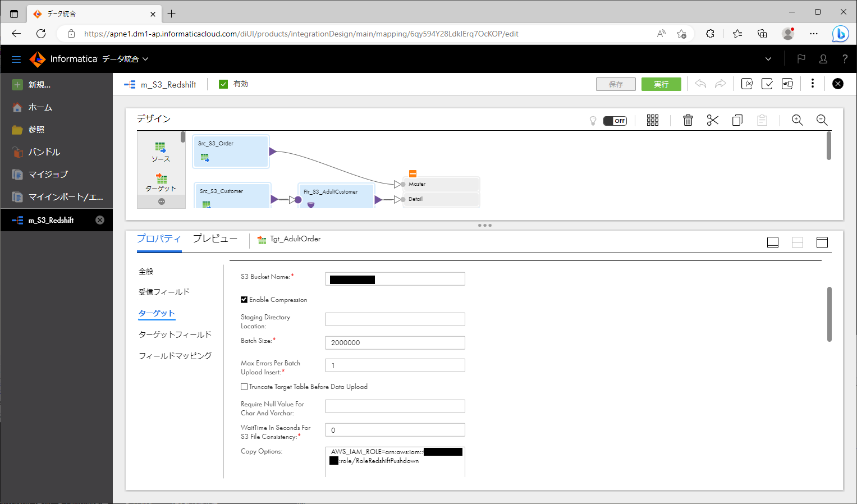Uncheck Enable Compression
The image size is (857, 504).
pos(244,299)
